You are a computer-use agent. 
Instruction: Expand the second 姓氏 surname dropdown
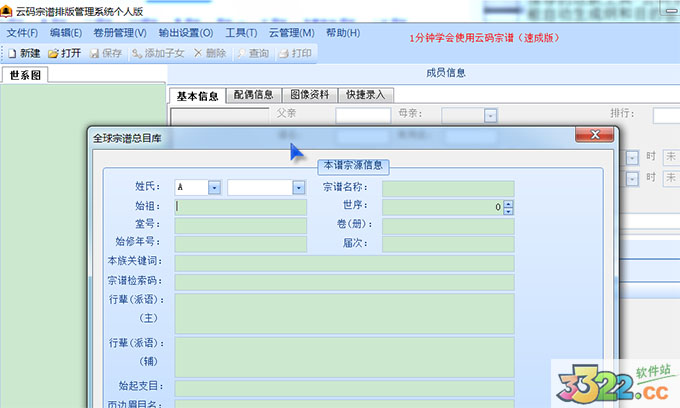298,187
